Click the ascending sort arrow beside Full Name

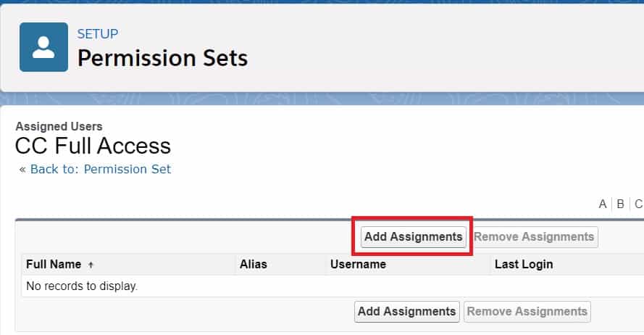91,265
